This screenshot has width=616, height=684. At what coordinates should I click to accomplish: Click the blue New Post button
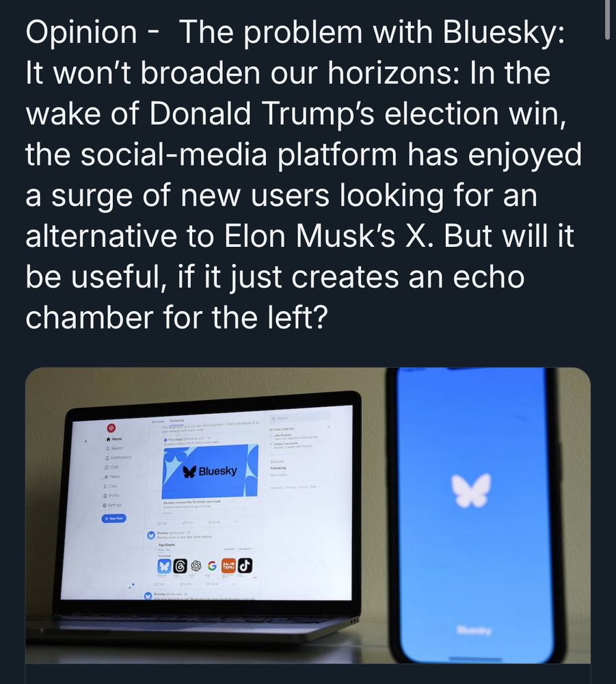(113, 518)
